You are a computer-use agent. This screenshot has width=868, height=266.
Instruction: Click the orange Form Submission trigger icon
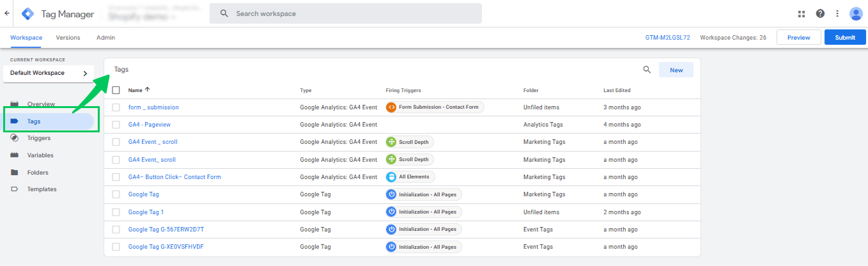coord(392,107)
